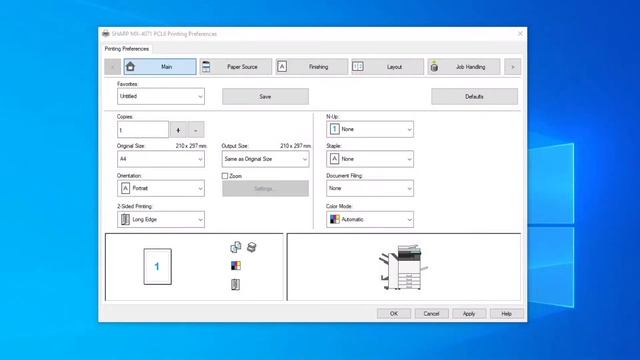Switch to the Layout tab
The width and height of the screenshot is (640, 360).
pos(388,67)
